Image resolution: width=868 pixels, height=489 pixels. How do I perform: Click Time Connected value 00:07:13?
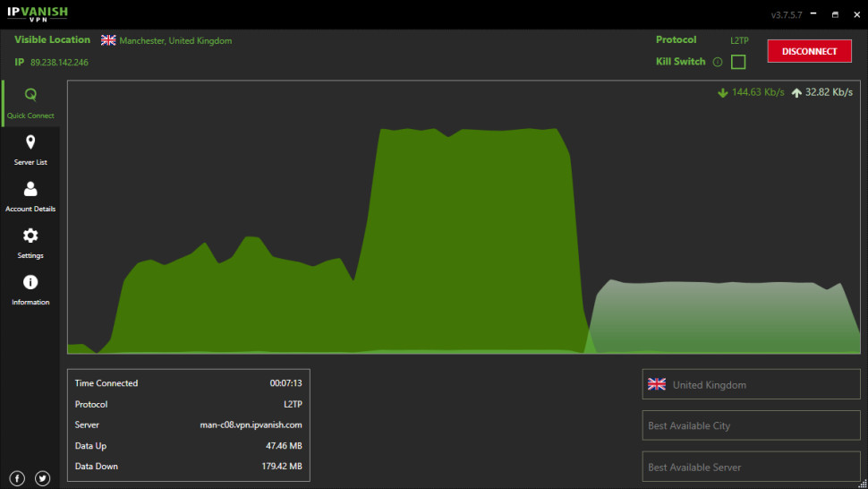coord(285,383)
